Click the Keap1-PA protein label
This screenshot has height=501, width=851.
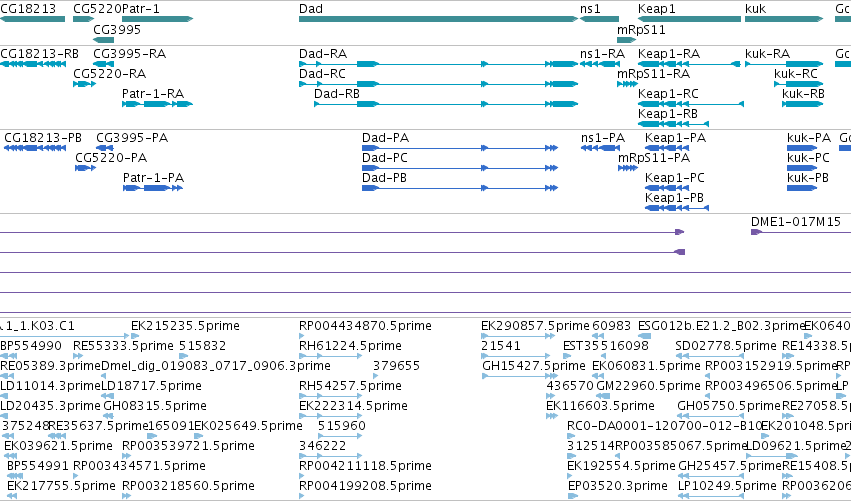[x=676, y=138]
